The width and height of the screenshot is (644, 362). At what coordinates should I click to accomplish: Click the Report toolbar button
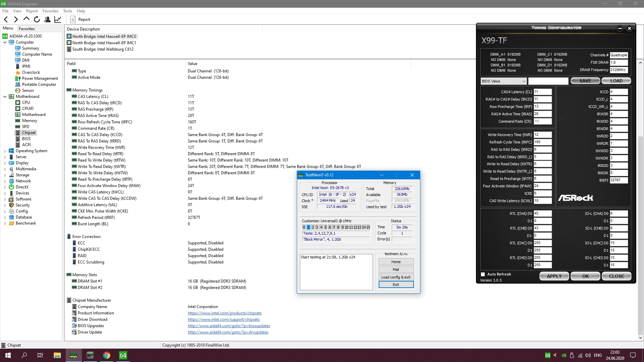[x=80, y=19]
